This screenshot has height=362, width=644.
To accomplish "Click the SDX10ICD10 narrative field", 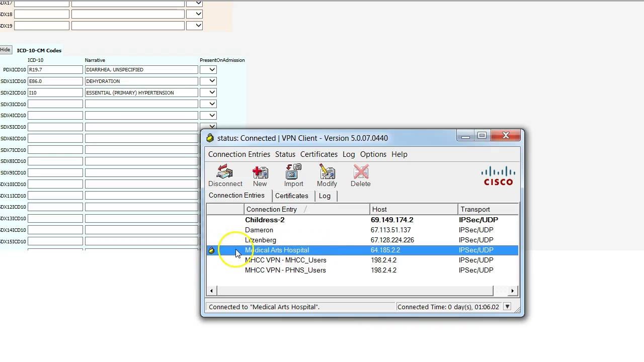I will [x=141, y=184].
